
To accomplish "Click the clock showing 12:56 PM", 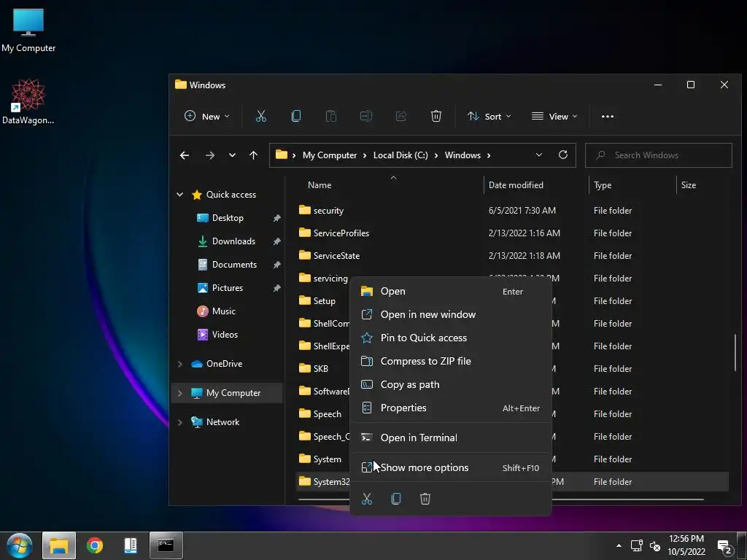I will (x=686, y=539).
